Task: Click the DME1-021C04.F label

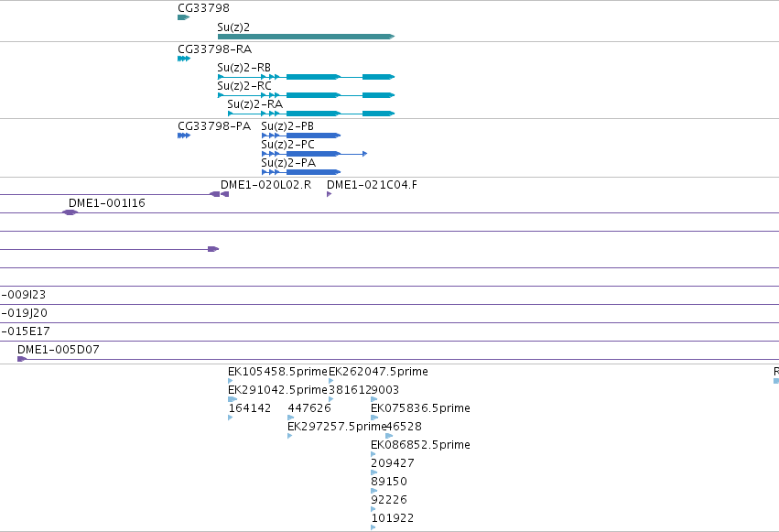Action: (x=373, y=185)
